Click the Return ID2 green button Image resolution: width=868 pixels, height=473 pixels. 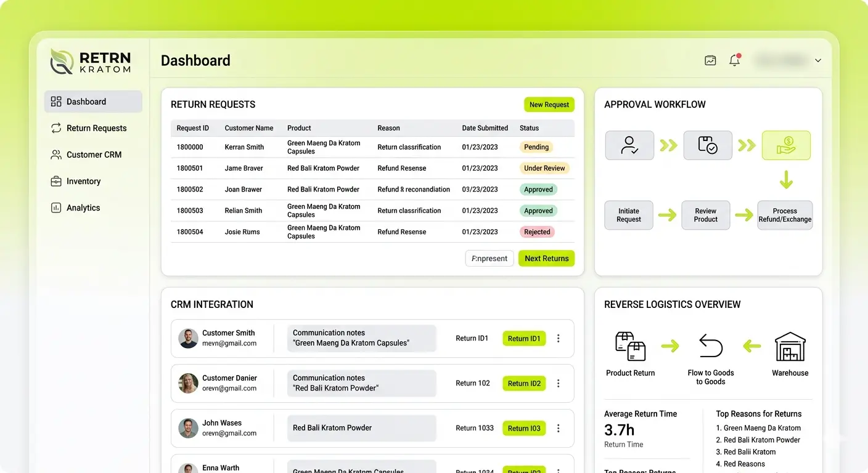tap(524, 383)
